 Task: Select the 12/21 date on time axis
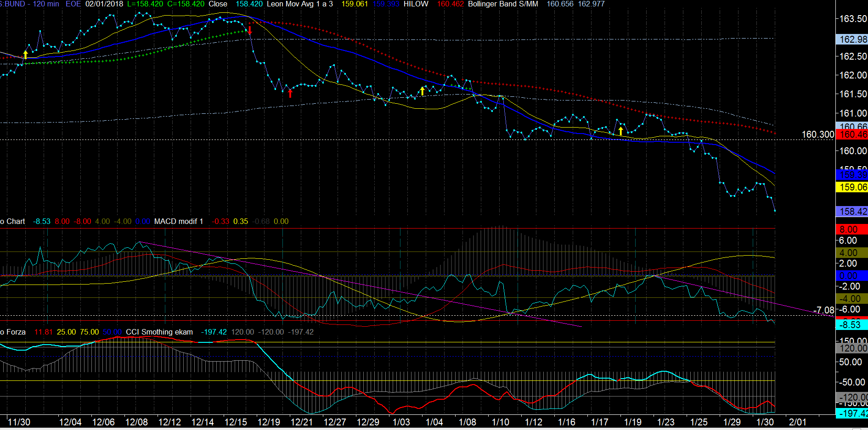(x=302, y=422)
